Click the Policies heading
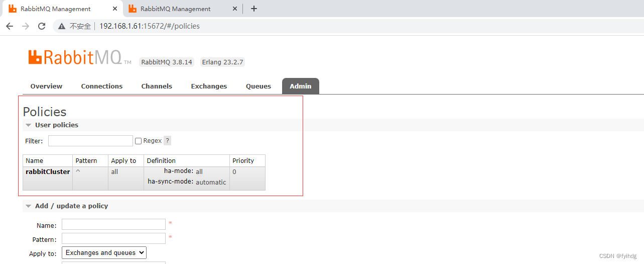644x264 pixels. coord(45,112)
